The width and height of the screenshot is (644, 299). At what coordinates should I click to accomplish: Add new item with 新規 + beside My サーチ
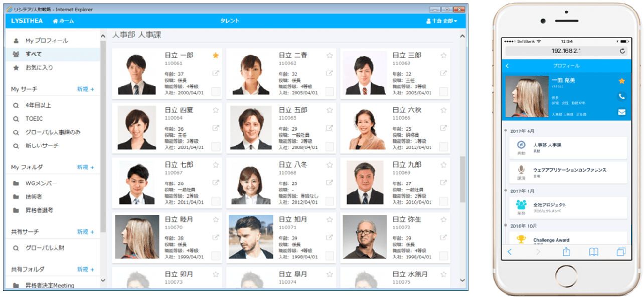(85, 89)
